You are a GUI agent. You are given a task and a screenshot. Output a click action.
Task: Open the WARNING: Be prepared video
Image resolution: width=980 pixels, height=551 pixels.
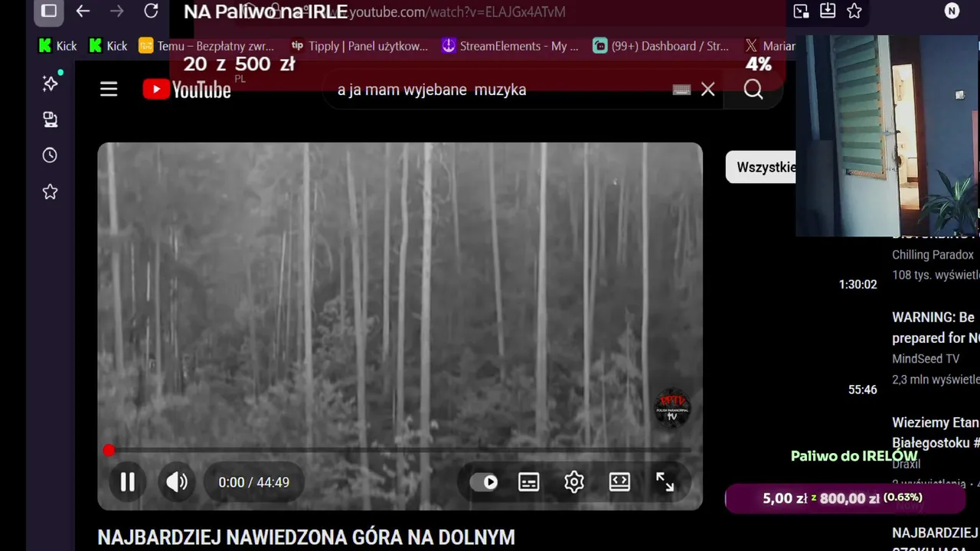935,328
